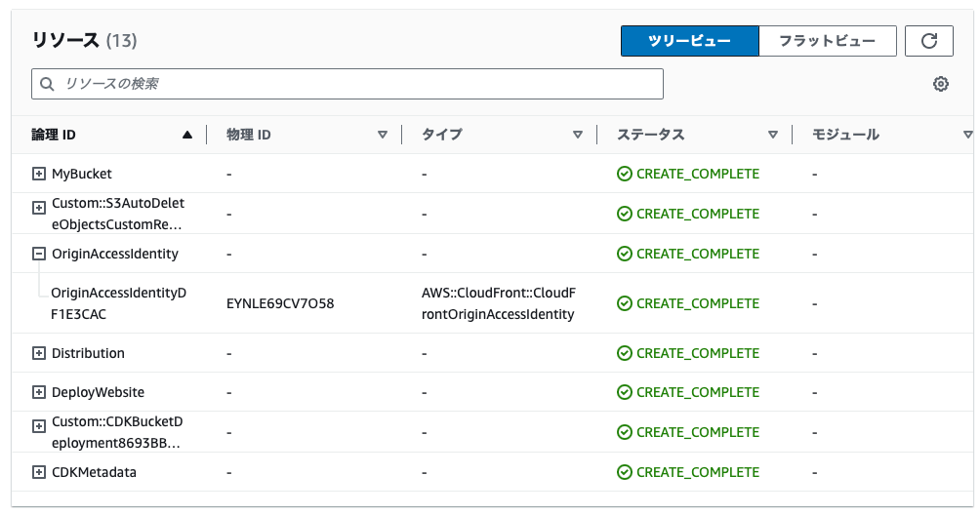Click Distribution row status check icon
Viewport: 980px width, 515px height.
[x=625, y=353]
